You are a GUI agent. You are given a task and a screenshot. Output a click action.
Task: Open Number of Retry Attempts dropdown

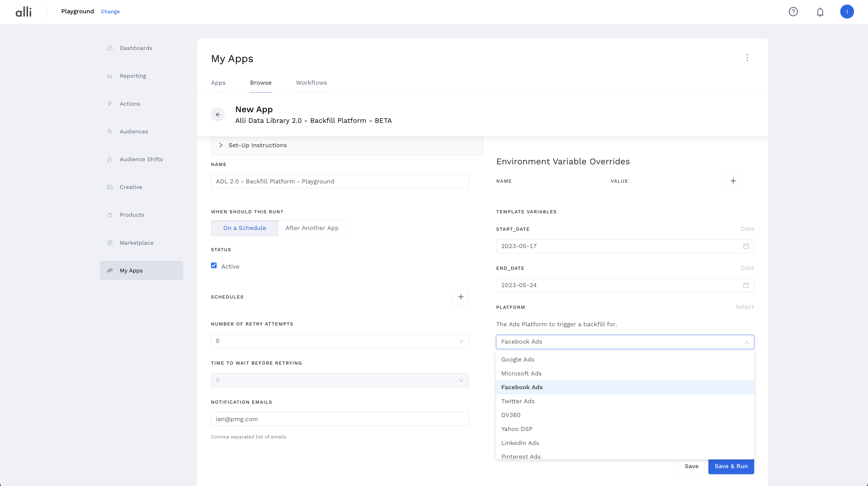[x=340, y=341]
